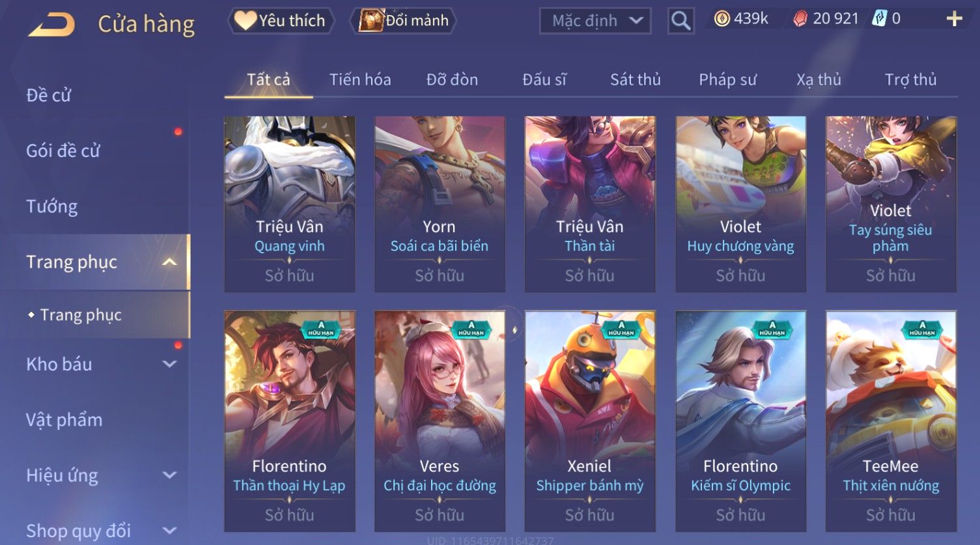The width and height of the screenshot is (980, 545).
Task: Expand the Shop quy đổi section
Action: click(x=169, y=531)
